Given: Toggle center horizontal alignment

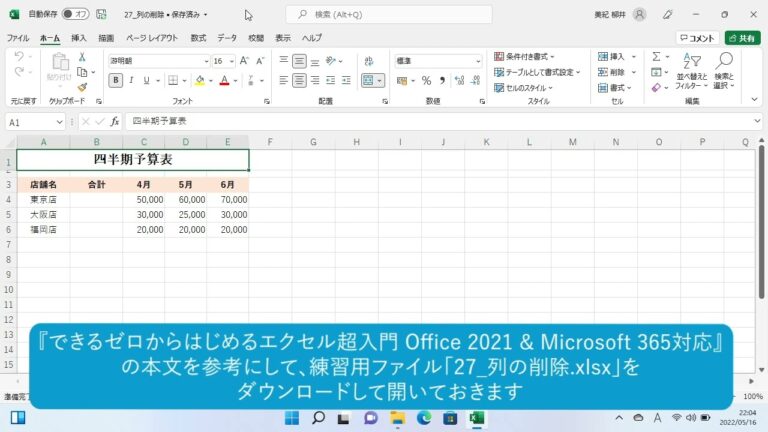Looking at the screenshot, I should pos(299,80).
